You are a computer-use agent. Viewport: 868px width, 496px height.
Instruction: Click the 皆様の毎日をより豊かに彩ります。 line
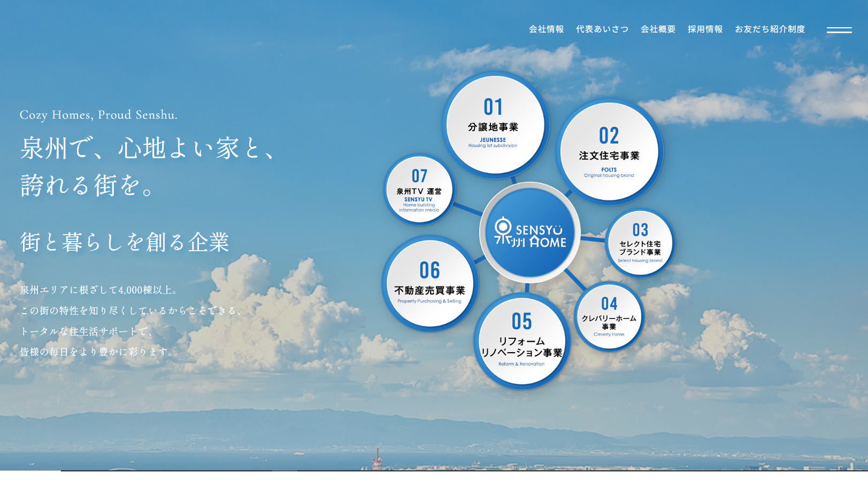[98, 352]
